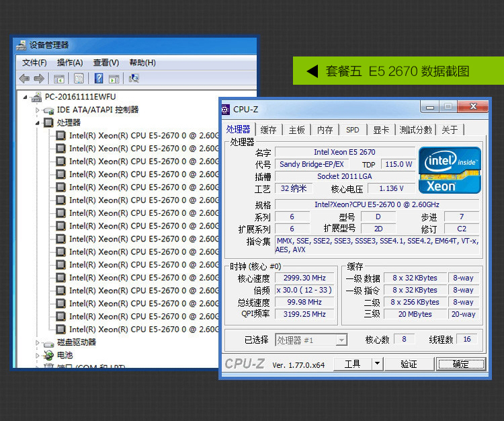Click the Sandy Bridge-EP/EX code name value
Viewport: 504px width, 421px height.
(311, 164)
